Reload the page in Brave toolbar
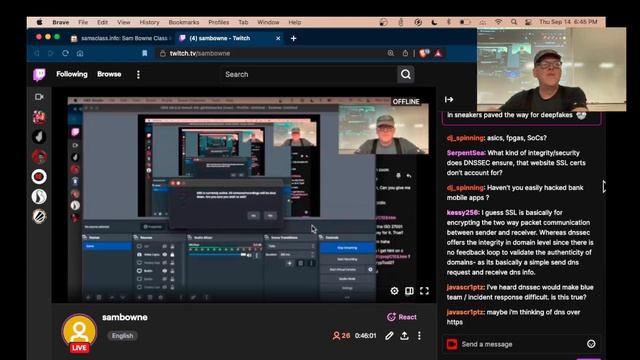640x360 pixels. (x=65, y=53)
